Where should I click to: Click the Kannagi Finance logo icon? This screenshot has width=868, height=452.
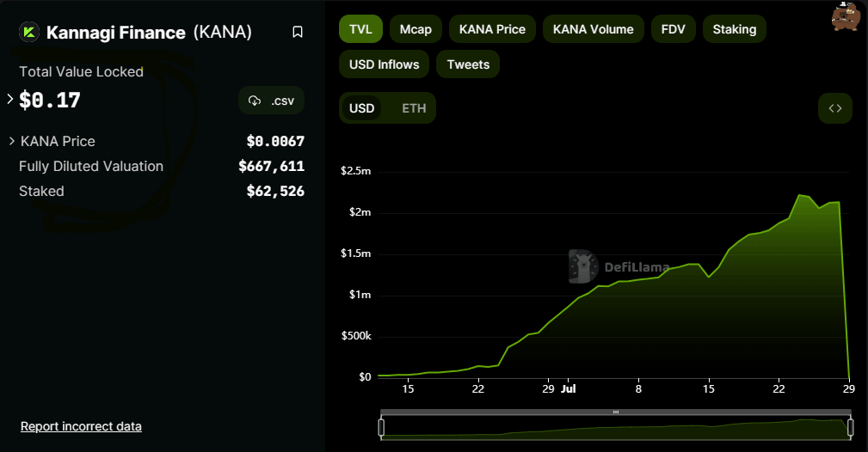[x=29, y=33]
